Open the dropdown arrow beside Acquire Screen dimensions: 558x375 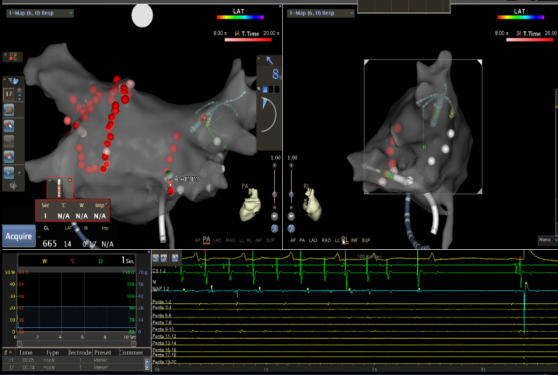39,237
